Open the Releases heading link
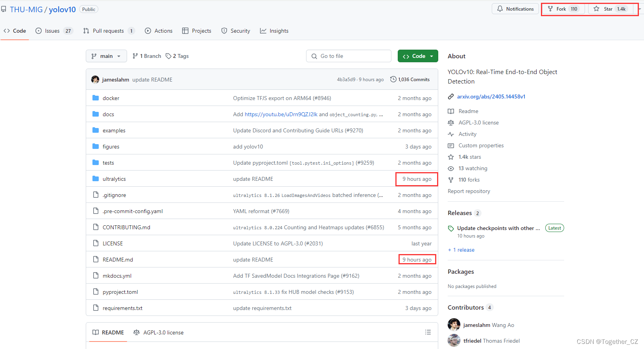The height and width of the screenshot is (349, 644). point(459,213)
